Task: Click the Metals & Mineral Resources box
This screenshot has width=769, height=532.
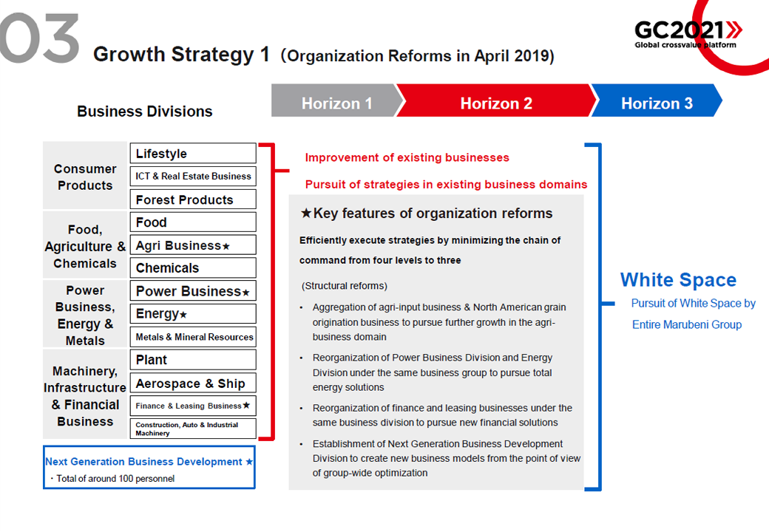Action: click(193, 337)
